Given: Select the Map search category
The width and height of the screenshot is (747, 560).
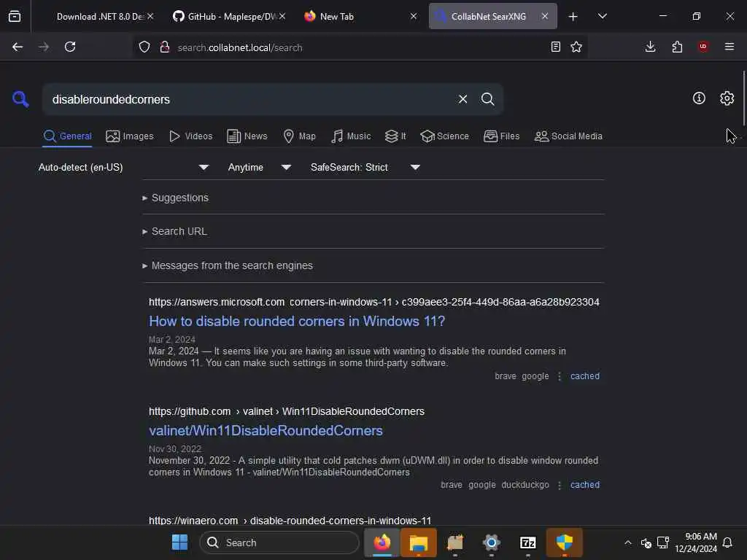Looking at the screenshot, I should coord(299,136).
